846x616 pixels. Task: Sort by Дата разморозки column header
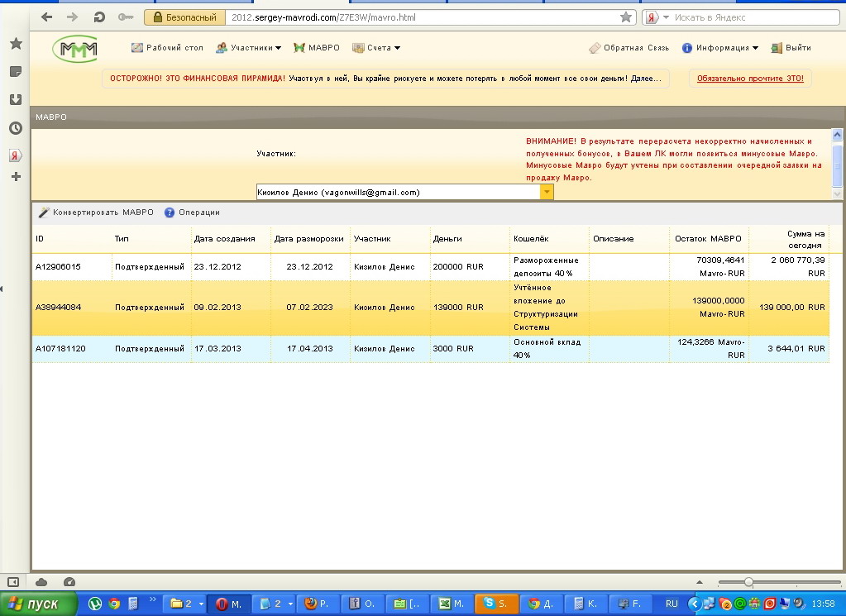pyautogui.click(x=309, y=238)
